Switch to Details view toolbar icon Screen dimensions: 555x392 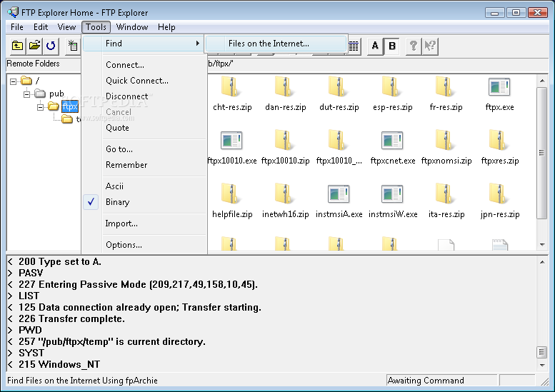pos(354,46)
